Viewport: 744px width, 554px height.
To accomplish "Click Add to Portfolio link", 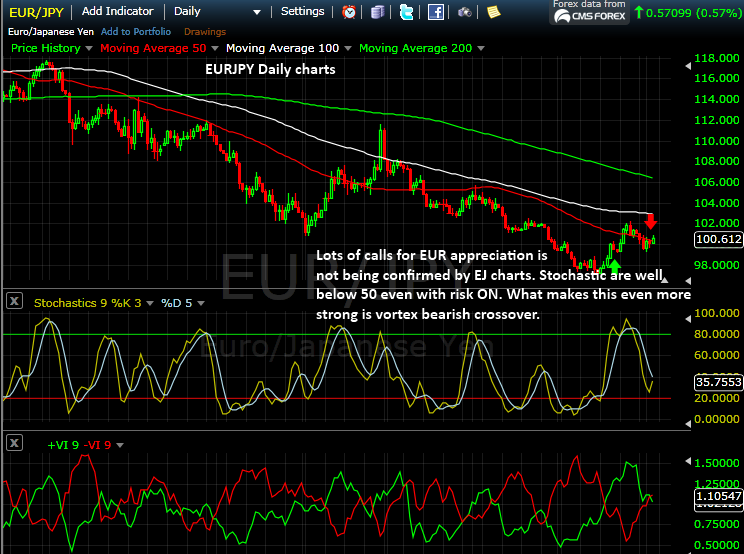I will [136, 32].
